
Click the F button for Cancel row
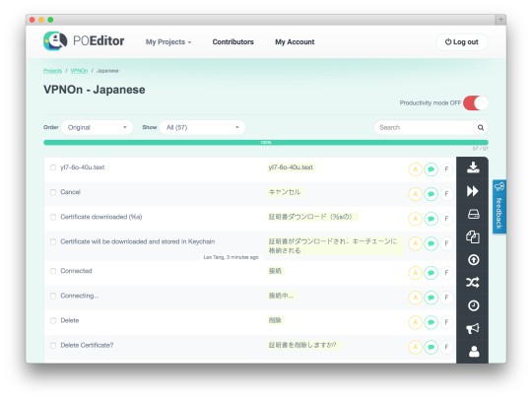446,194
